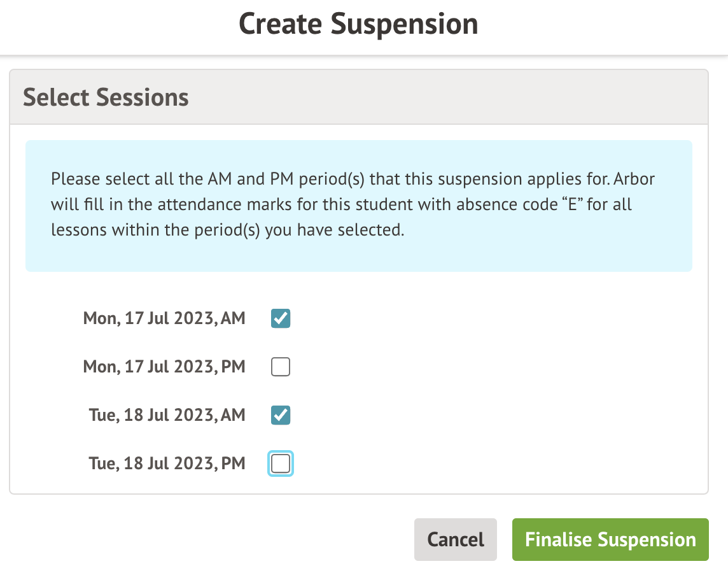
Task: Tick the Mon, 17 Jul 2023, PM checkbox
Action: [281, 367]
